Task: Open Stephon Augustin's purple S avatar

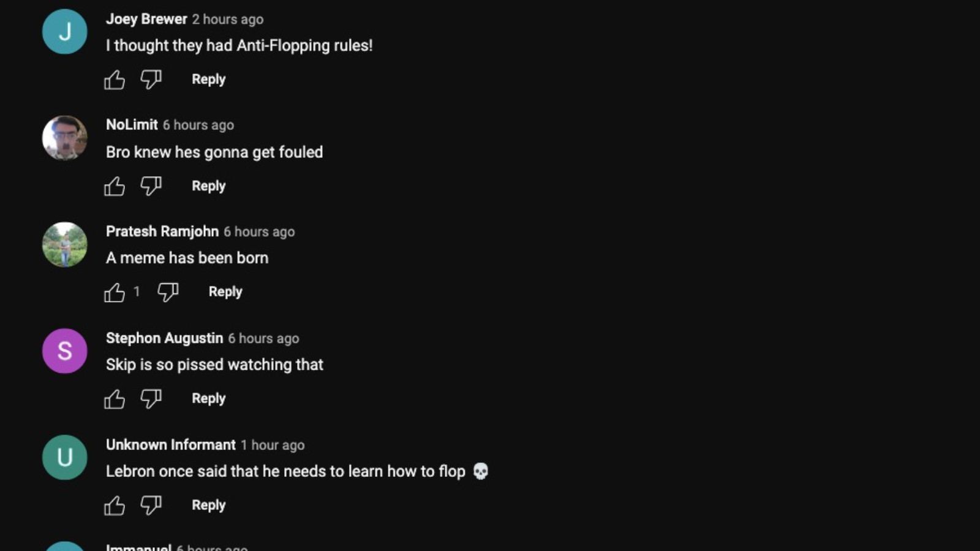Action: tap(64, 351)
